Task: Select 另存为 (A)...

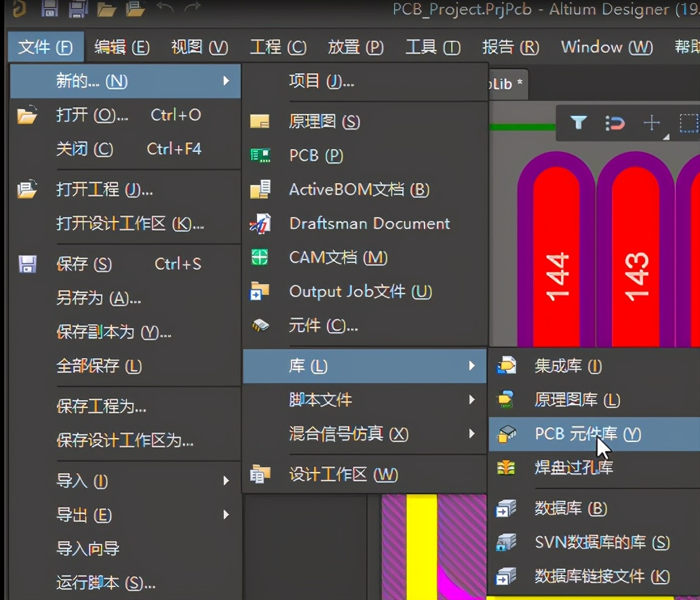Action: click(125, 298)
